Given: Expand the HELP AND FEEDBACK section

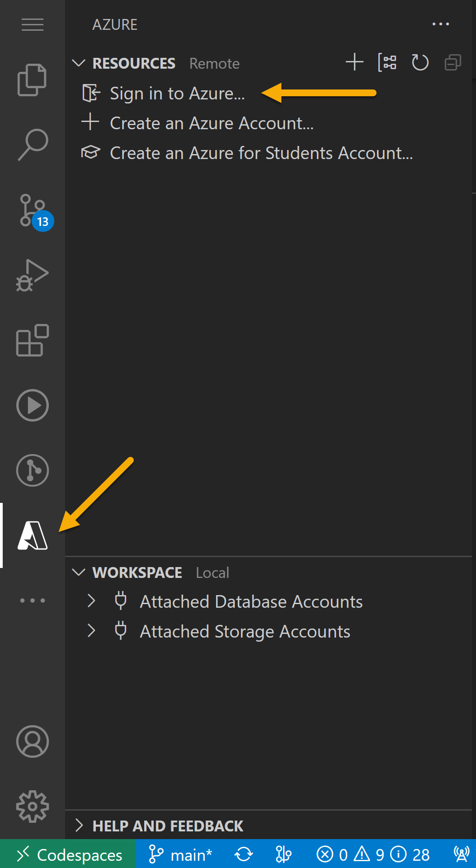Looking at the screenshot, I should (79, 826).
